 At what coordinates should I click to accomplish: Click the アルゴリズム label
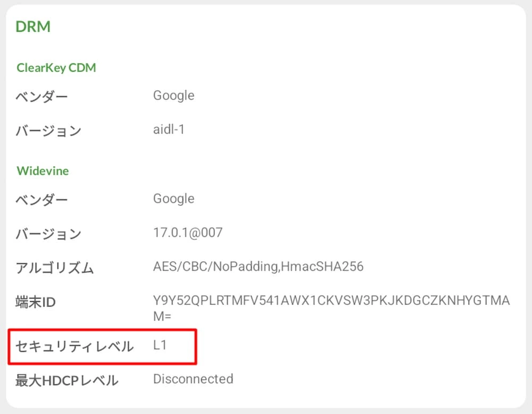(55, 268)
